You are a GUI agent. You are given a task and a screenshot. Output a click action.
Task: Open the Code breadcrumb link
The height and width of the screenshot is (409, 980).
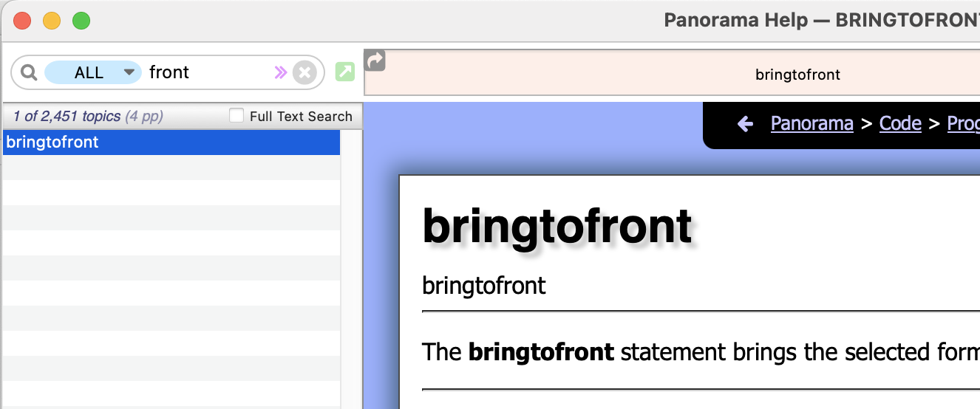click(x=900, y=123)
